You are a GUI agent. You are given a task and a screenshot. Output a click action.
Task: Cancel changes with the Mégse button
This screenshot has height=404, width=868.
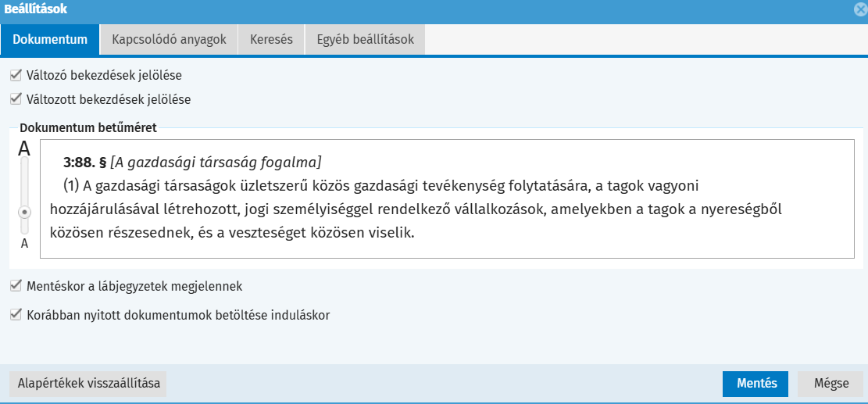[x=831, y=384]
